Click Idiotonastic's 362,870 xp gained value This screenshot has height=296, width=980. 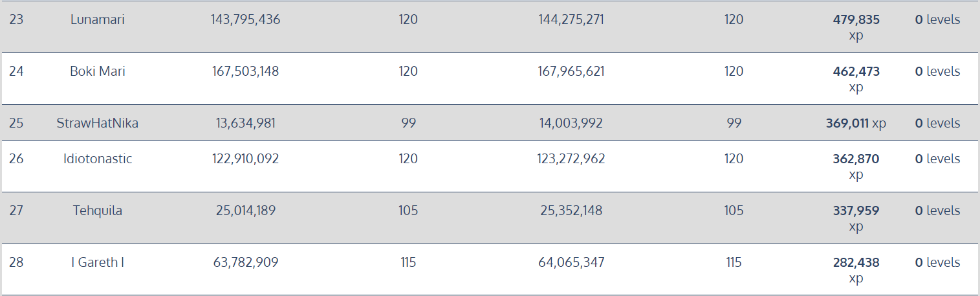point(856,166)
